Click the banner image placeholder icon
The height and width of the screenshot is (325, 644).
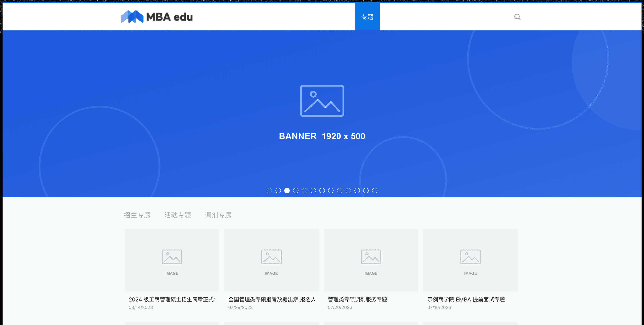coord(322,101)
